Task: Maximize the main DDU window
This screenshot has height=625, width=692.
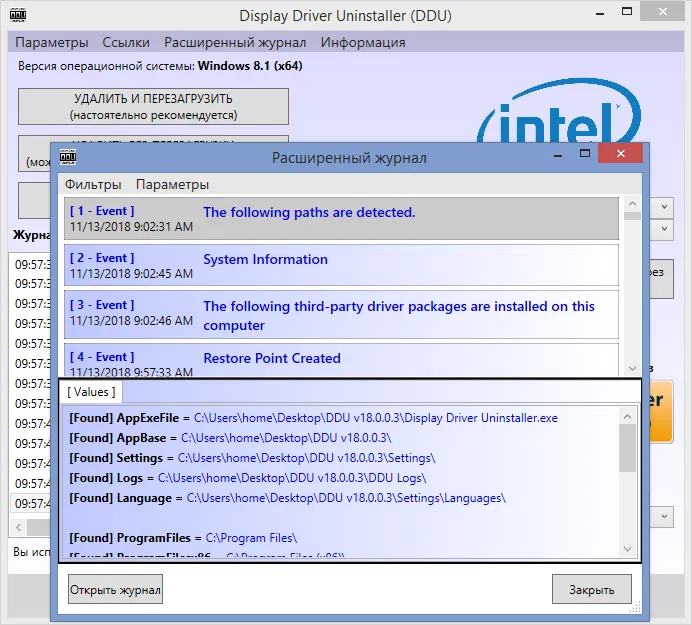Action: 627,11
